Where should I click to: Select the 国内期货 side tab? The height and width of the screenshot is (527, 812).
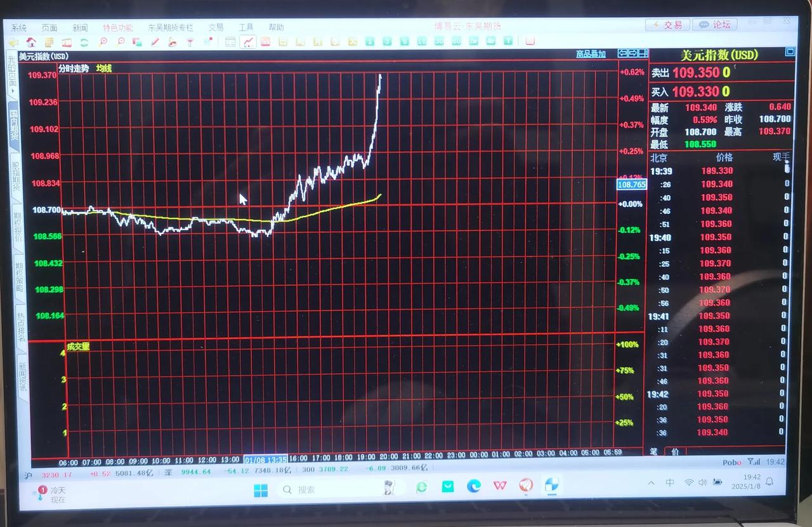[13, 125]
